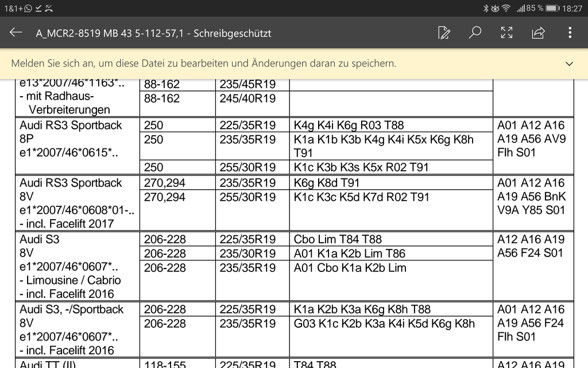Tap the Wi-Fi icon in status bar
Image resolution: width=588 pixels, height=368 pixels.
(506, 8)
